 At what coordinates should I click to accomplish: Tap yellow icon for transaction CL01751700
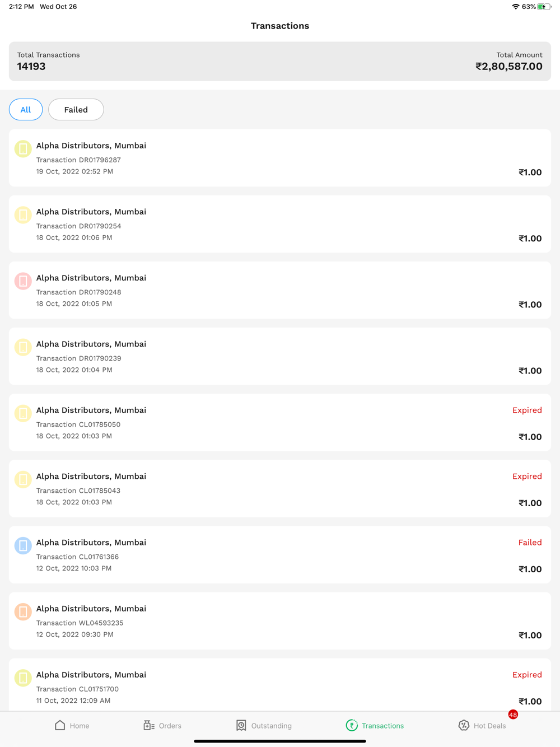pyautogui.click(x=23, y=678)
